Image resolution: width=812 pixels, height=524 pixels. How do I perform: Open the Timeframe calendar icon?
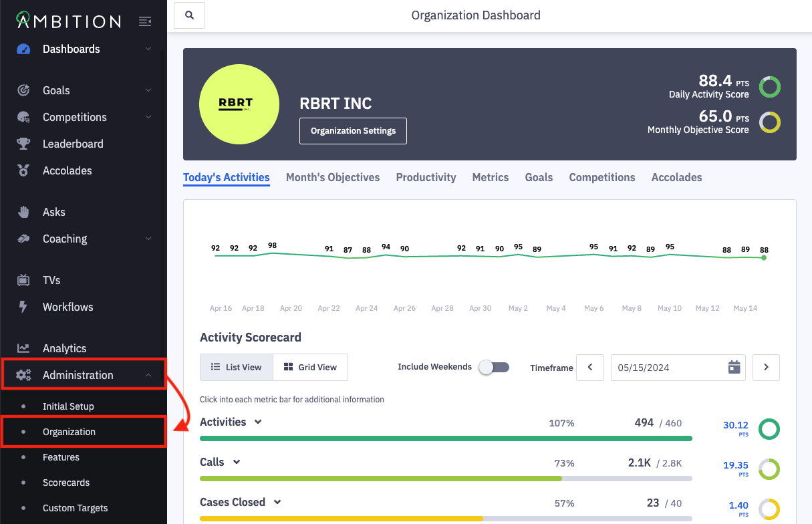pos(734,367)
